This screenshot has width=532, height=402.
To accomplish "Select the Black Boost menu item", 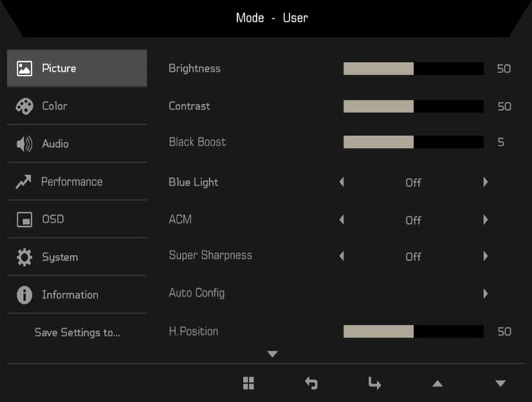I will [197, 142].
